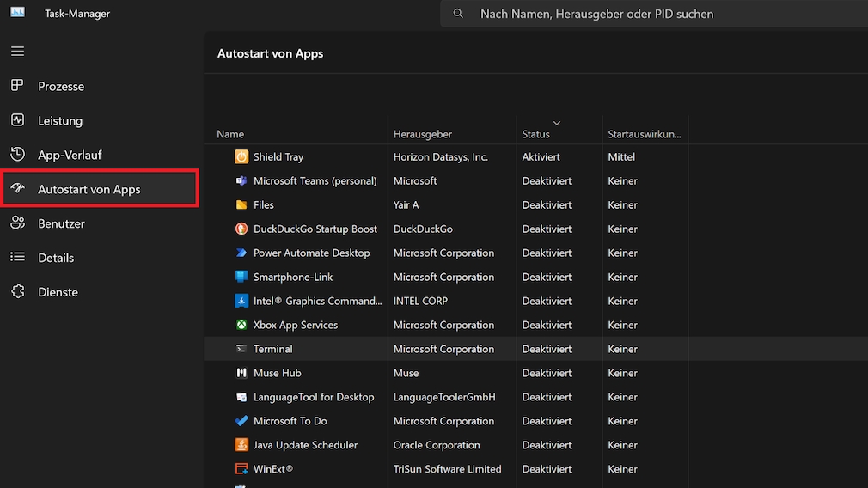The image size is (868, 488).
Task: Click the Oracle Corporation publisher cell
Action: point(437,445)
